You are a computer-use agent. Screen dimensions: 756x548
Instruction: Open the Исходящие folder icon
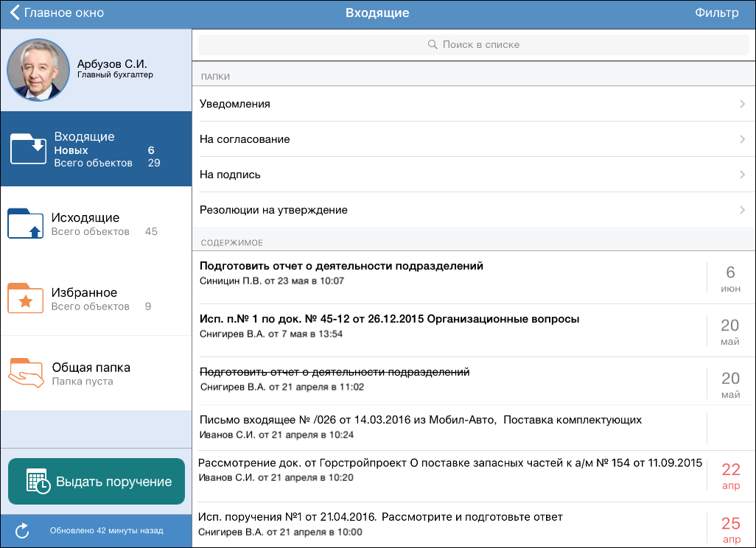[26, 223]
